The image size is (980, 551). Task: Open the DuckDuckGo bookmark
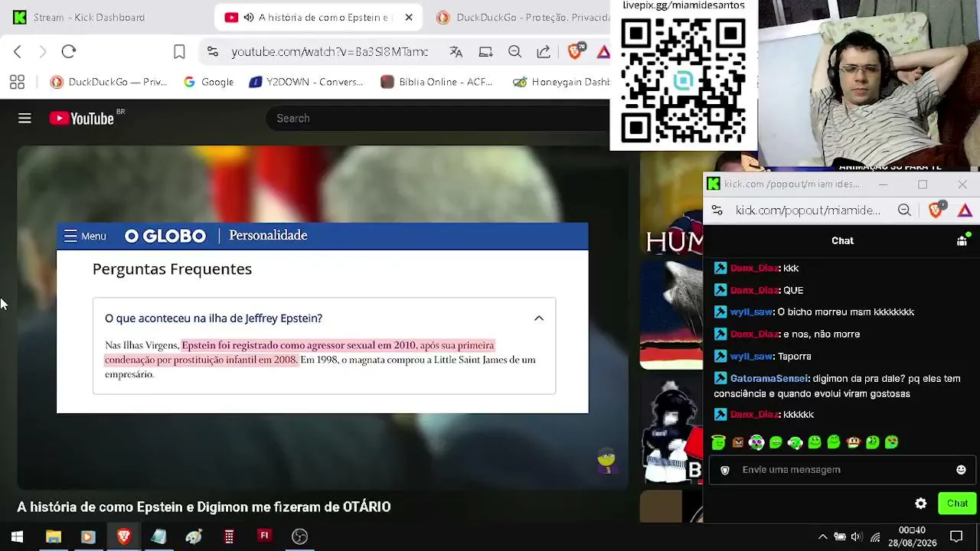[x=108, y=82]
